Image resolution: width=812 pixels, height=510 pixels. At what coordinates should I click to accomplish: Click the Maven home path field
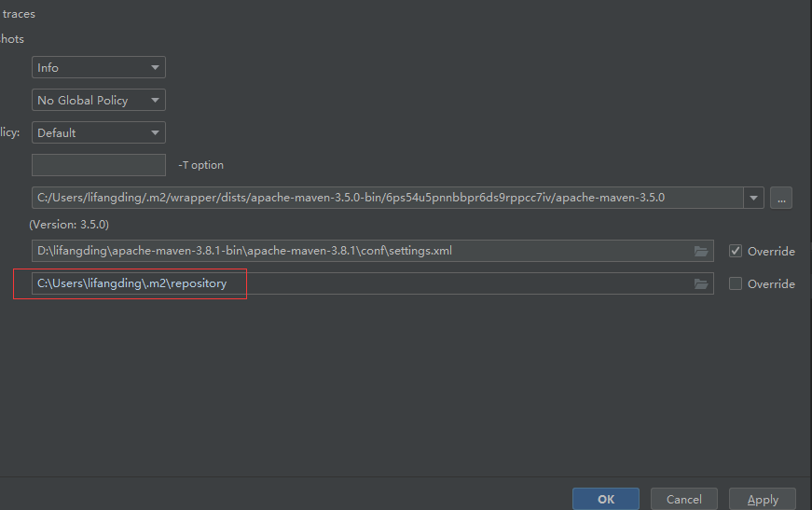coord(388,198)
